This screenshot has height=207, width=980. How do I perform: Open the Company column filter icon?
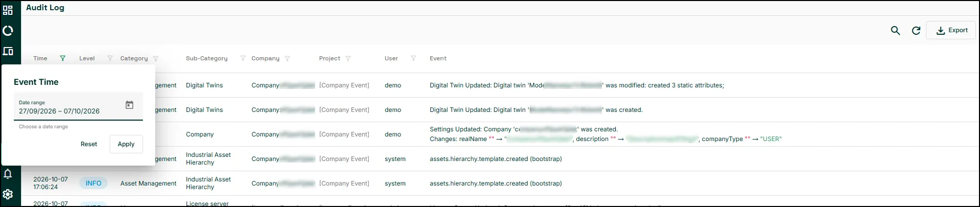click(x=287, y=58)
